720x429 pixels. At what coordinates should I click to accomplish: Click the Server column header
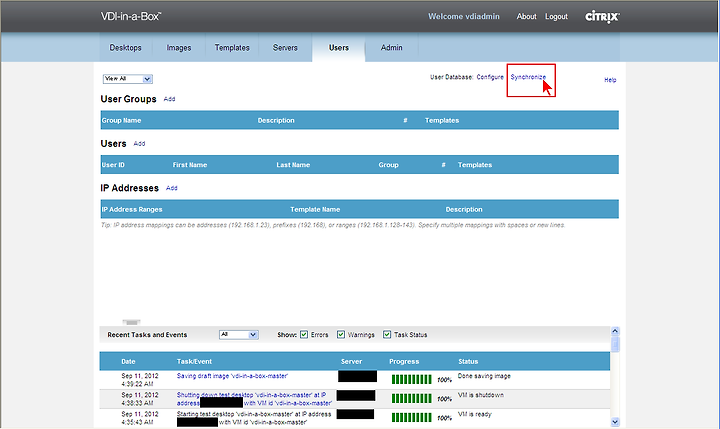351,361
